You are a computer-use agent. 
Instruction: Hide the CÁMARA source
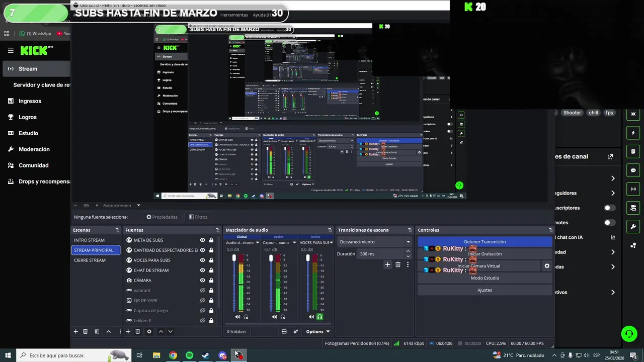[x=202, y=280]
